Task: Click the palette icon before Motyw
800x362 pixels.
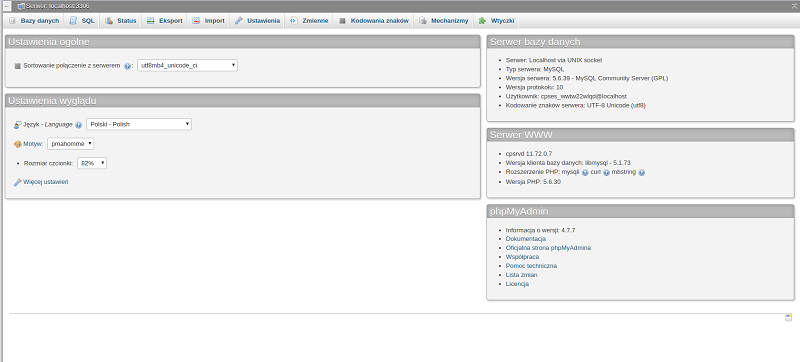Action: pos(18,144)
